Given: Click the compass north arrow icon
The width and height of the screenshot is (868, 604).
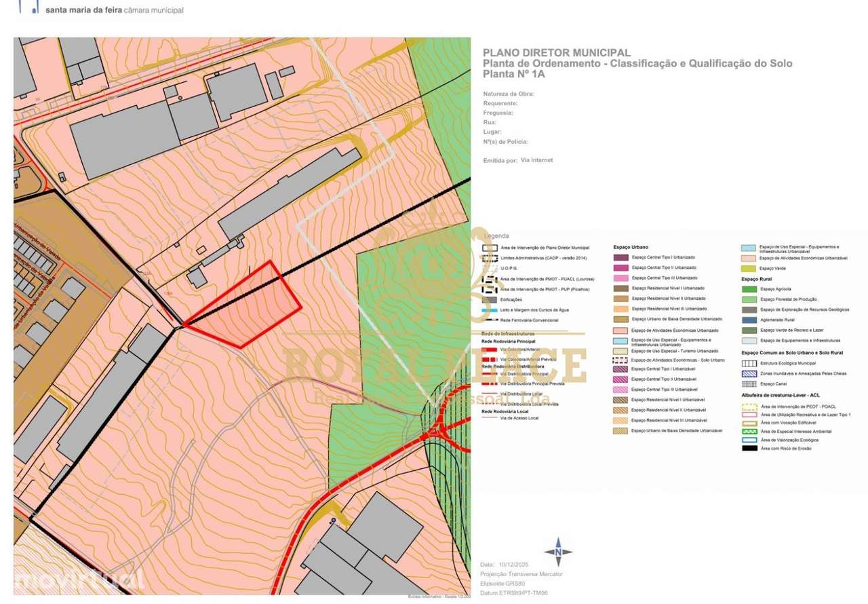Looking at the screenshot, I should coord(557,552).
